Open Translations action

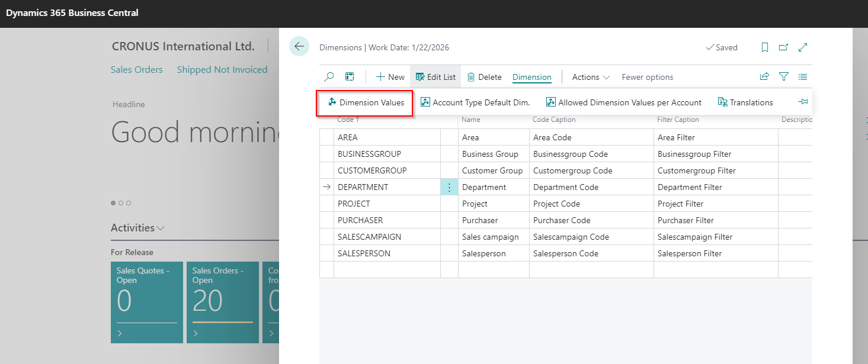745,102
